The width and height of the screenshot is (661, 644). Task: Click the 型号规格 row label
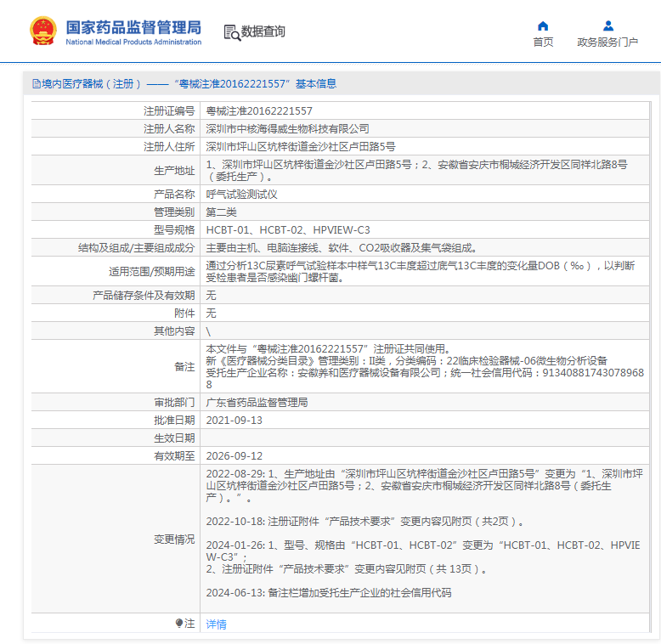174,230
